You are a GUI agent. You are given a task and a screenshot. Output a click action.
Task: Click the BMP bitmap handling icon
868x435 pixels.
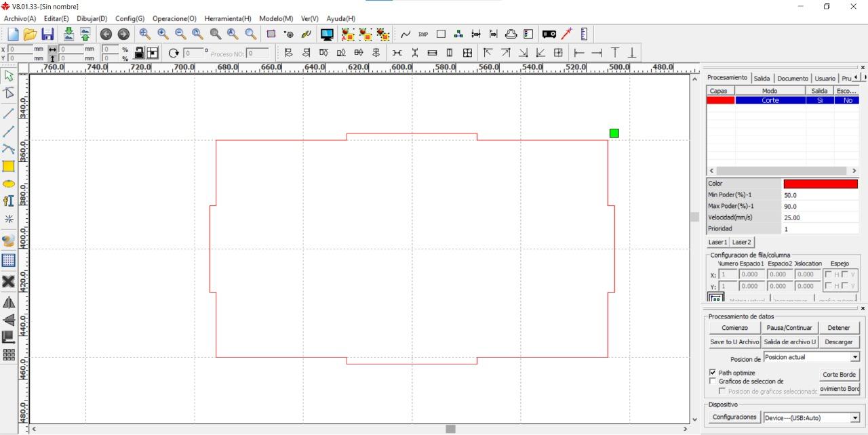click(423, 34)
